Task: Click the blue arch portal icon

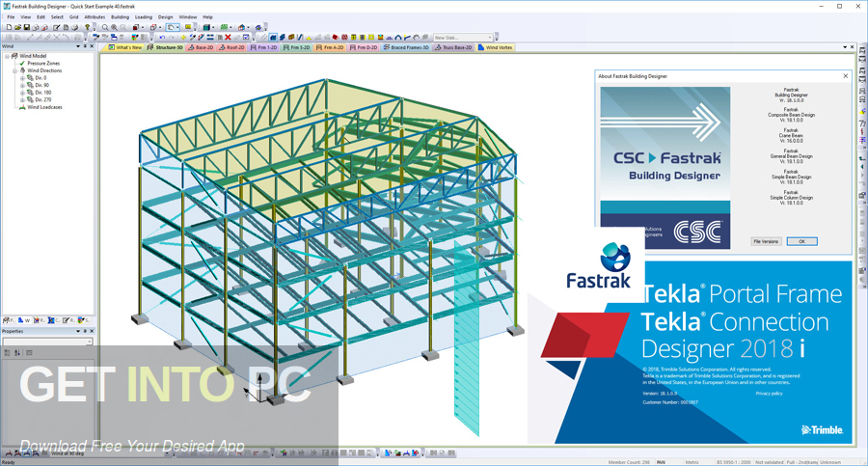Action: click(x=398, y=38)
